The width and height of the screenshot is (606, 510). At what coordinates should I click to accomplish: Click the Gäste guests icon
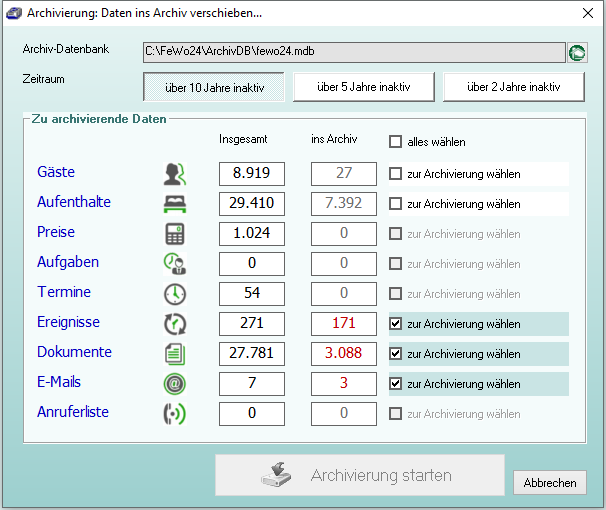click(175, 174)
